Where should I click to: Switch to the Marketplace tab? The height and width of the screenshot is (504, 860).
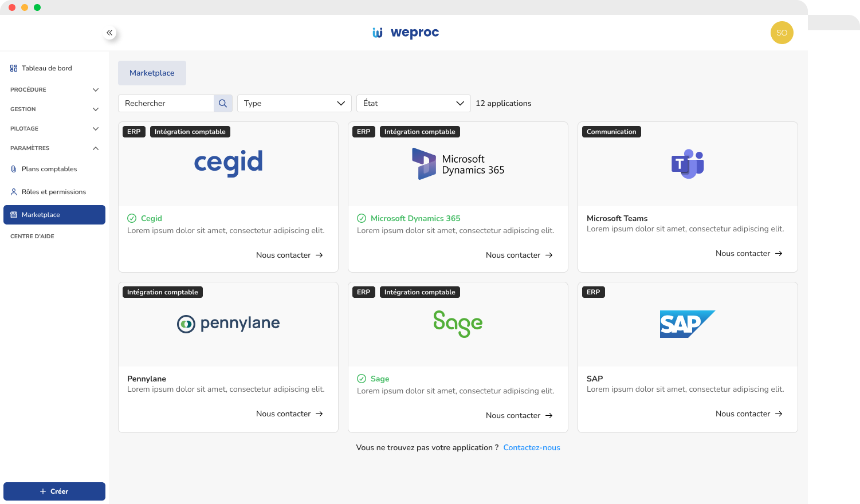[152, 73]
